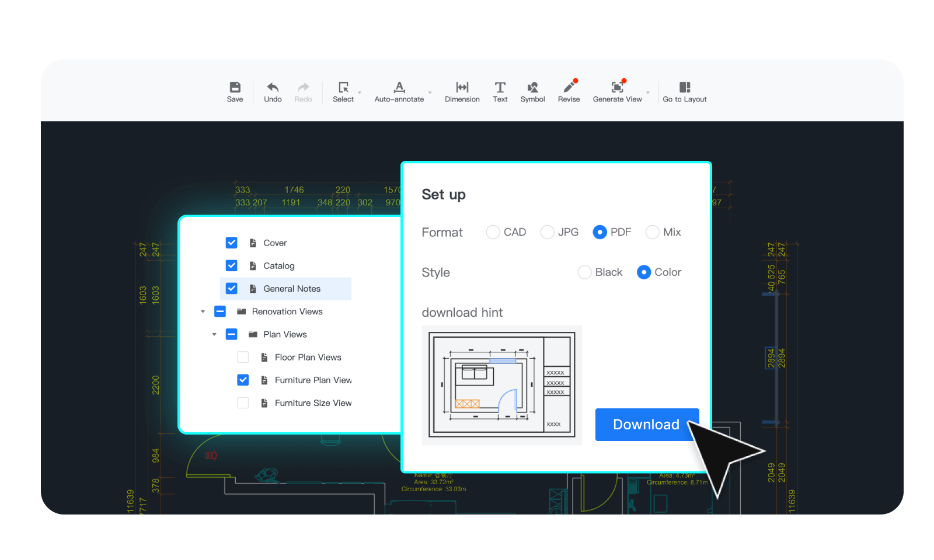Click the Generate View icon

tap(618, 86)
